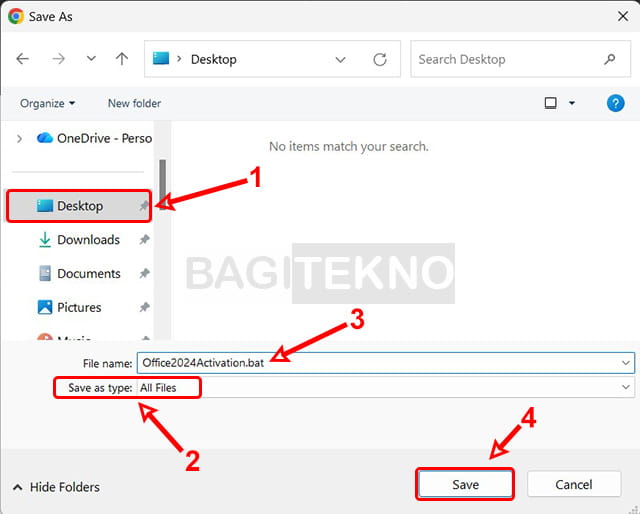Click Desktop text in the address bar
This screenshot has width=640, height=514.
(x=213, y=60)
